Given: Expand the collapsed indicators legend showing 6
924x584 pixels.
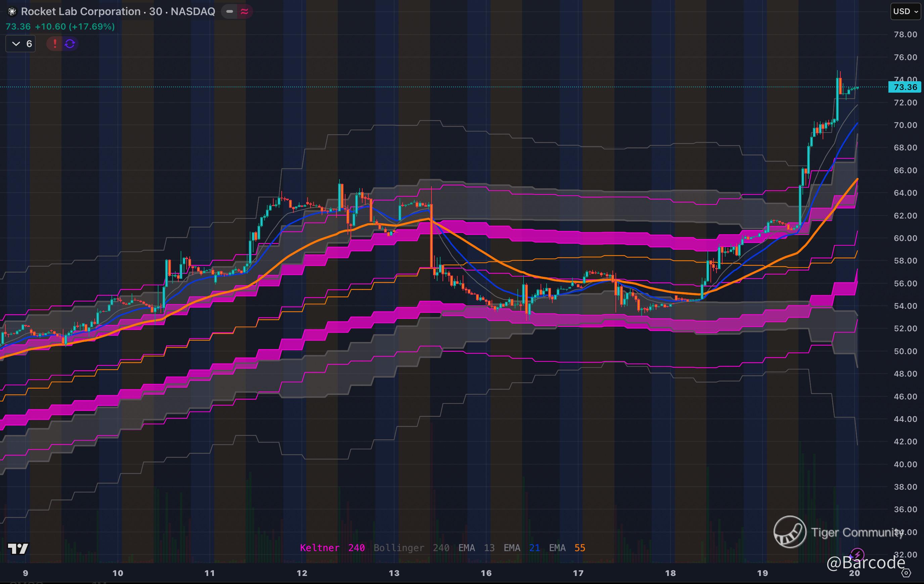Looking at the screenshot, I should click(21, 44).
